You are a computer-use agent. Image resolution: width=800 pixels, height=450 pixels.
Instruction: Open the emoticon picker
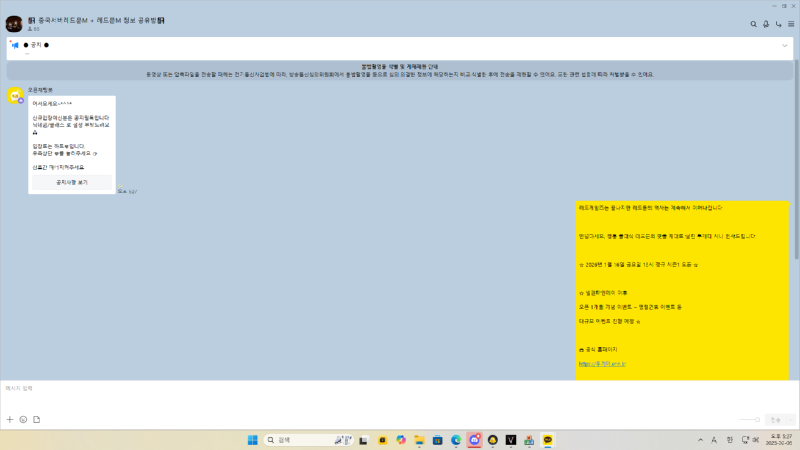click(x=23, y=419)
